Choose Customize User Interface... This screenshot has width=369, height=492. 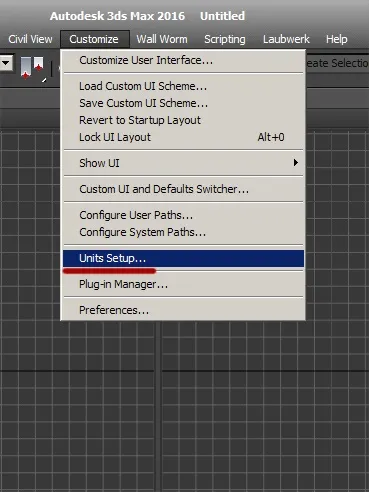(183, 60)
